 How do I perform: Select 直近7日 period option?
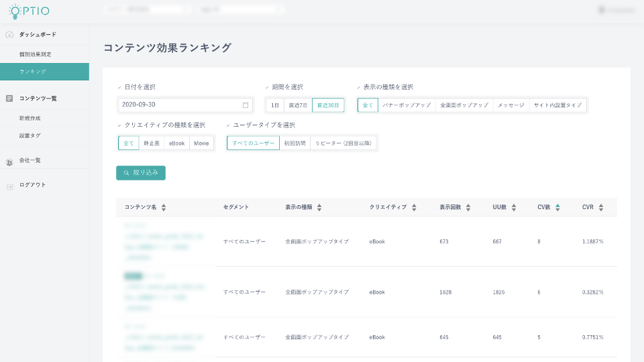tap(298, 105)
